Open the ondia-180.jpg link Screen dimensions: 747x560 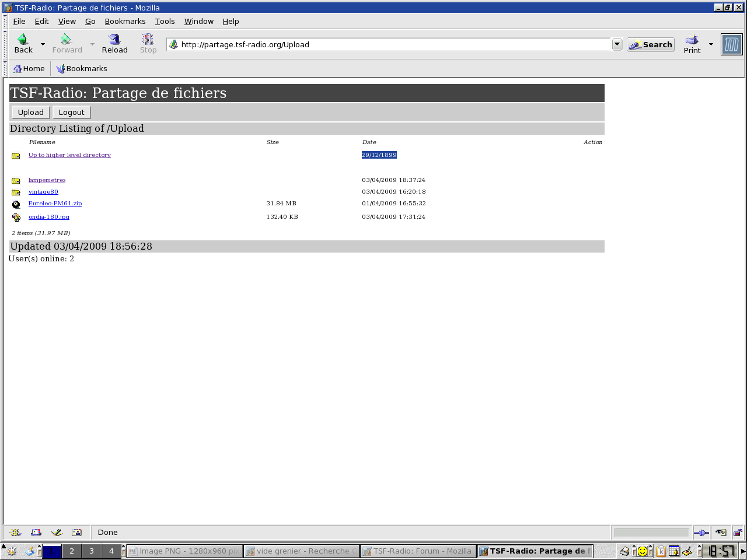[49, 217]
